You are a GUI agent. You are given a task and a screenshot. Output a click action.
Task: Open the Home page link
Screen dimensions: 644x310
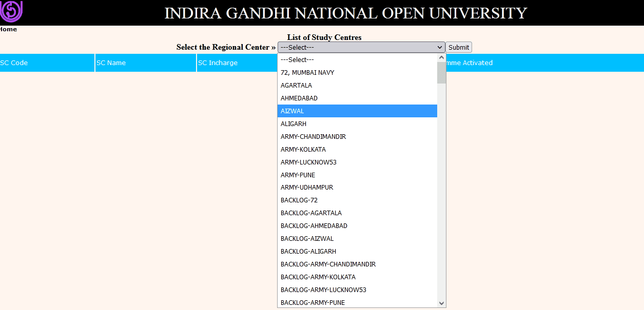[8, 29]
